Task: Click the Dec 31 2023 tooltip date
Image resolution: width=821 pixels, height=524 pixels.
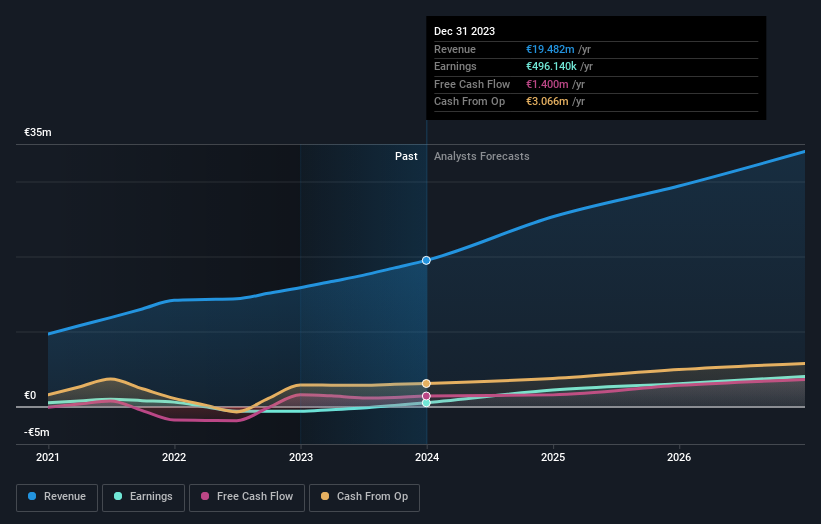Action: click(x=464, y=31)
